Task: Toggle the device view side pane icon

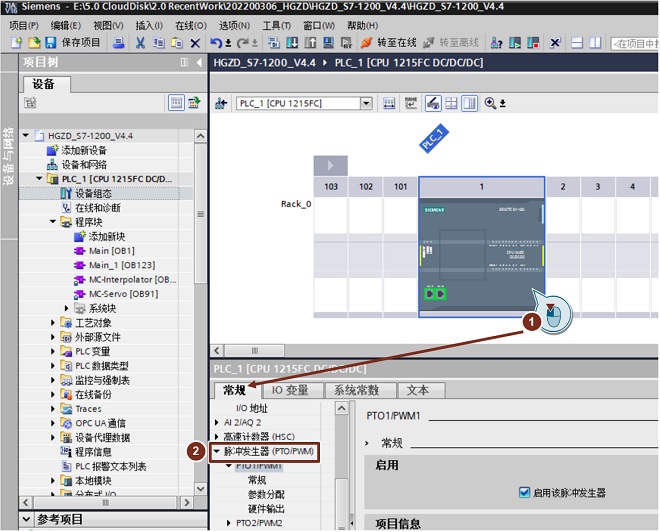Action: coord(469,103)
